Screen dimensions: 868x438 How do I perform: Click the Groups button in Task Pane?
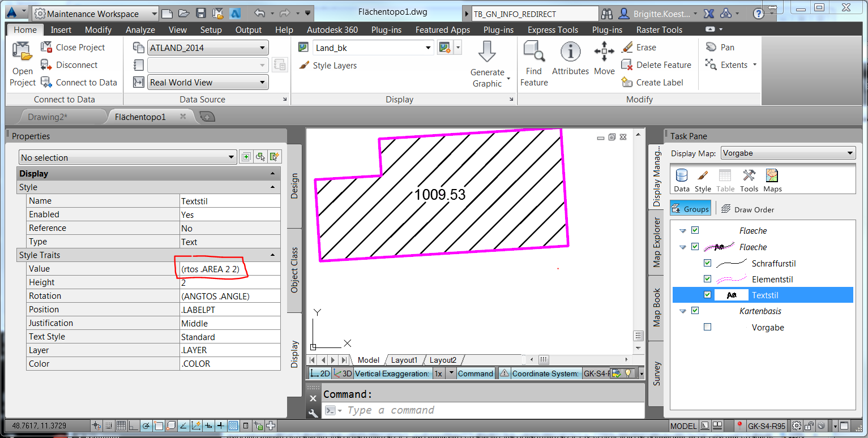690,208
